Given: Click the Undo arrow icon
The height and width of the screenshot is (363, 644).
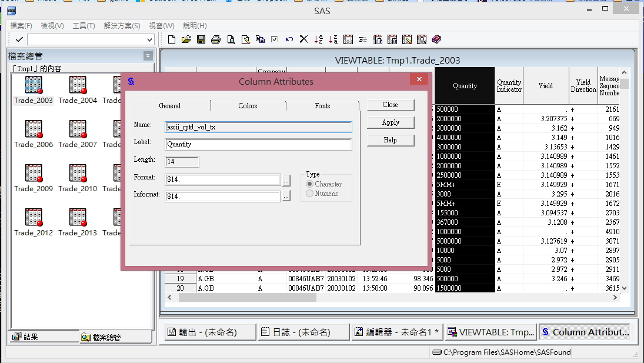Looking at the screenshot, I should 289,39.
